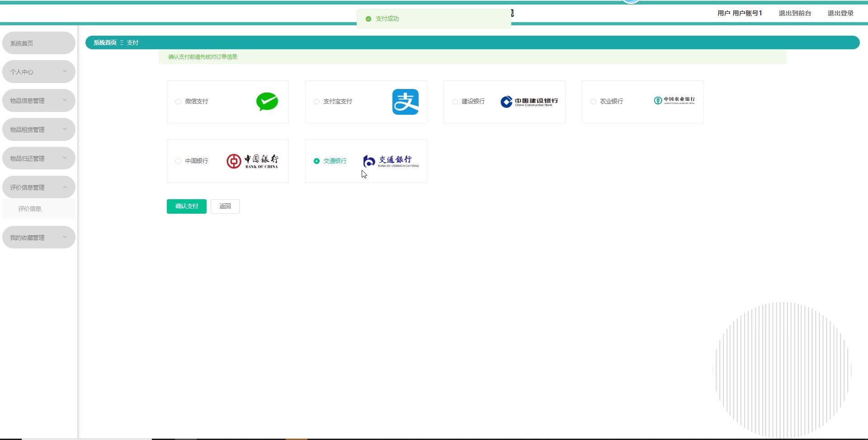Click the 微信支付 label text
Viewport: 868px width, 440px height.
click(197, 102)
